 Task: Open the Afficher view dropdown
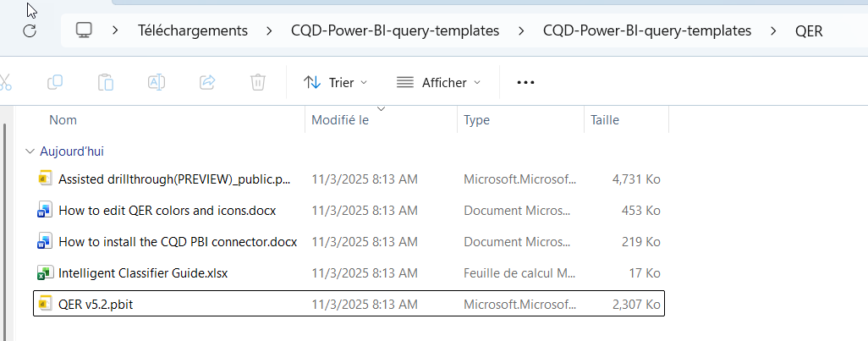[x=438, y=82]
